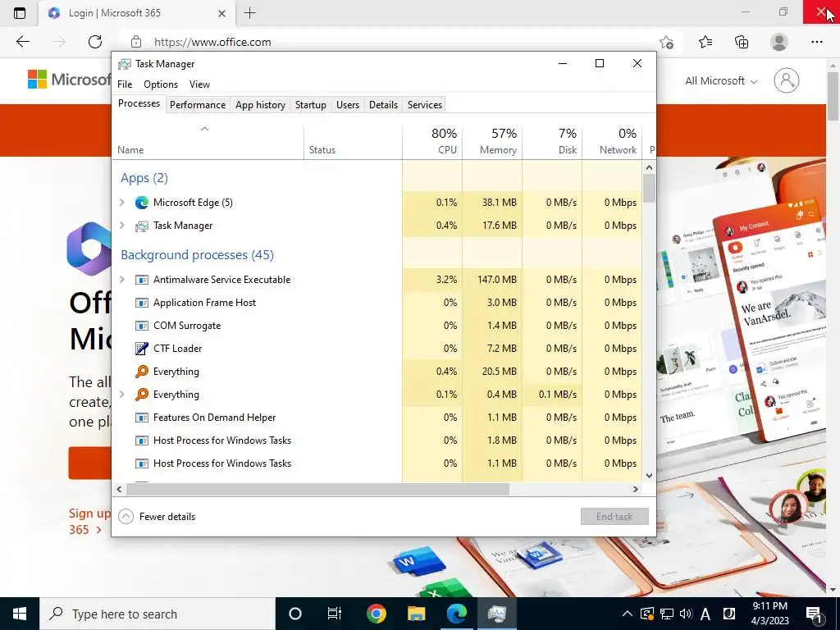The width and height of the screenshot is (840, 630).
Task: Click the CTF Loader process icon
Action: click(x=141, y=348)
